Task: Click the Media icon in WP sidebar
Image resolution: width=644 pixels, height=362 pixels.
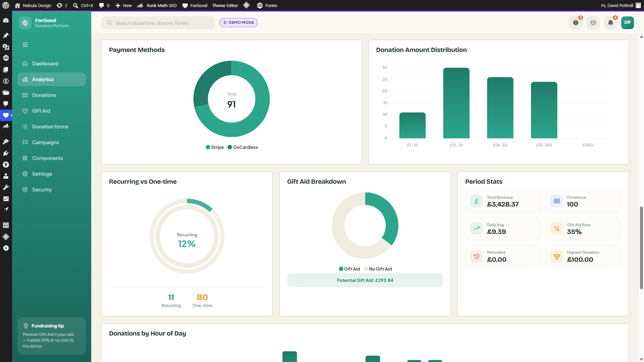Action: click(x=6, y=47)
